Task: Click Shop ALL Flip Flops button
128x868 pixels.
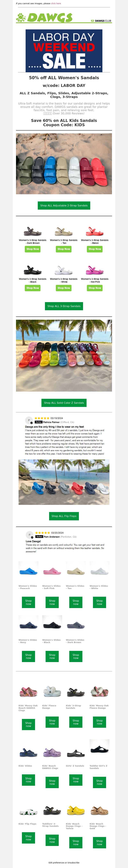Action: pos(64,516)
